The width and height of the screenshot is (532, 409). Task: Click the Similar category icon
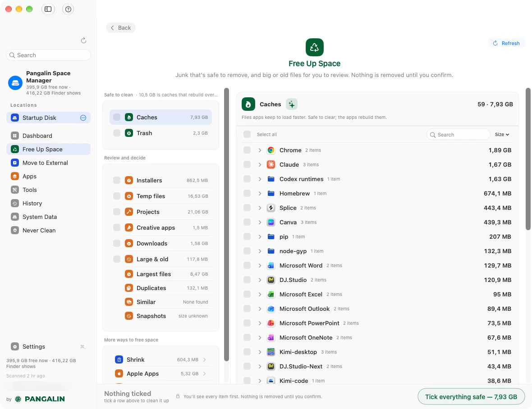tap(129, 302)
